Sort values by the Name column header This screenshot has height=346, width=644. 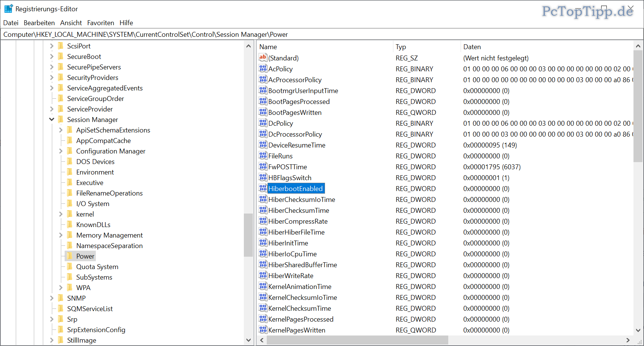pos(325,47)
